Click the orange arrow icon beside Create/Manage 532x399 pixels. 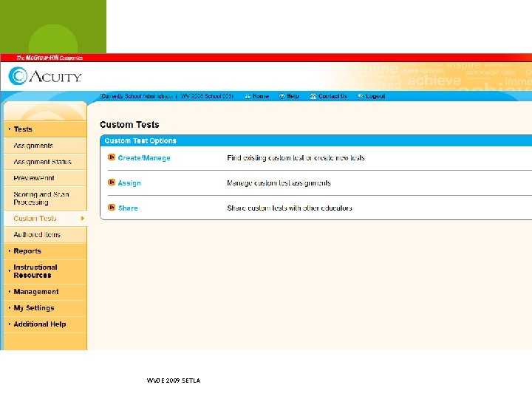112,157
